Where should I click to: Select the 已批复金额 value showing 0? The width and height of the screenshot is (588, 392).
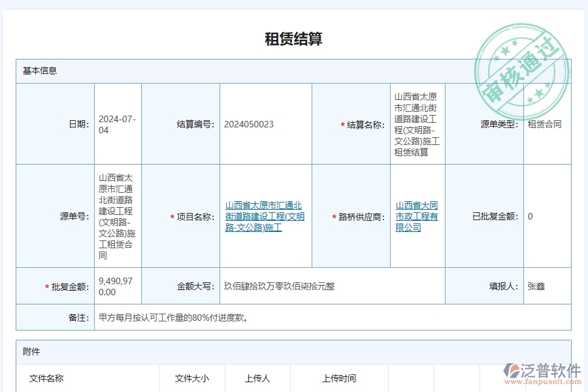[531, 216]
